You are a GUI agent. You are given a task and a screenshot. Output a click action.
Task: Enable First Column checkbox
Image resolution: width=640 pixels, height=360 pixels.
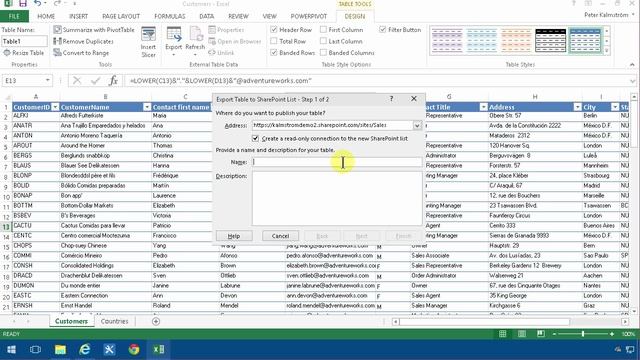[x=323, y=30]
